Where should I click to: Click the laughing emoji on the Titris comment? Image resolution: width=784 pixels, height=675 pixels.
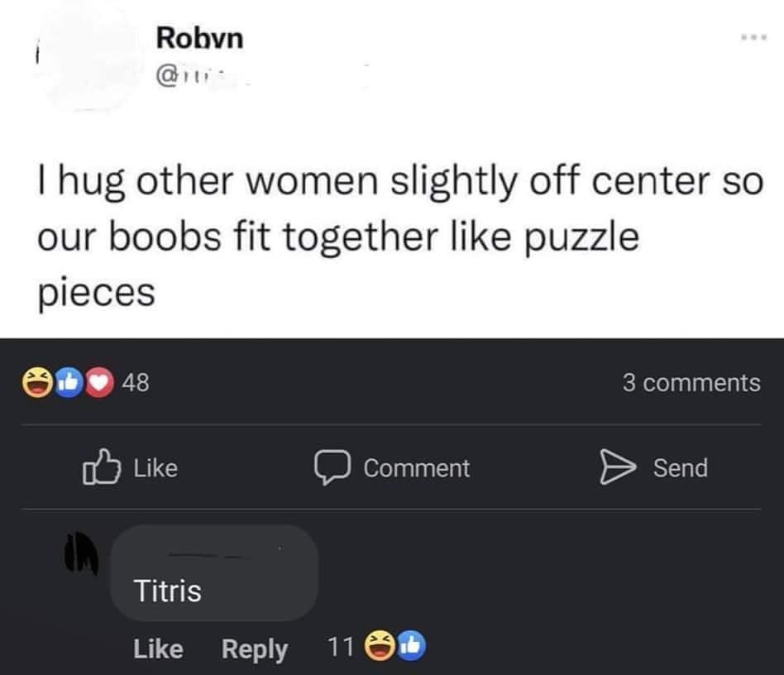(380, 648)
